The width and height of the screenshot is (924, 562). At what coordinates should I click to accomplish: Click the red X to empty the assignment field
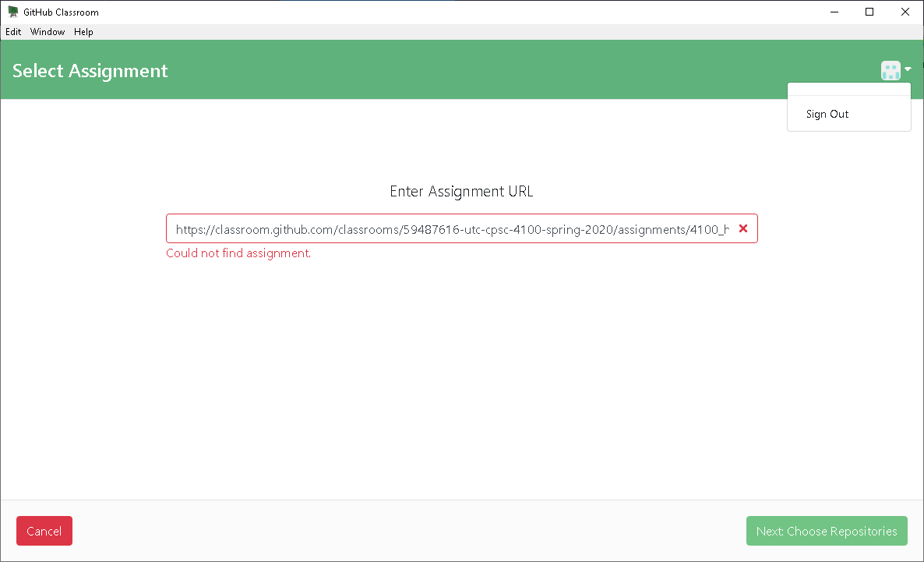tap(742, 228)
